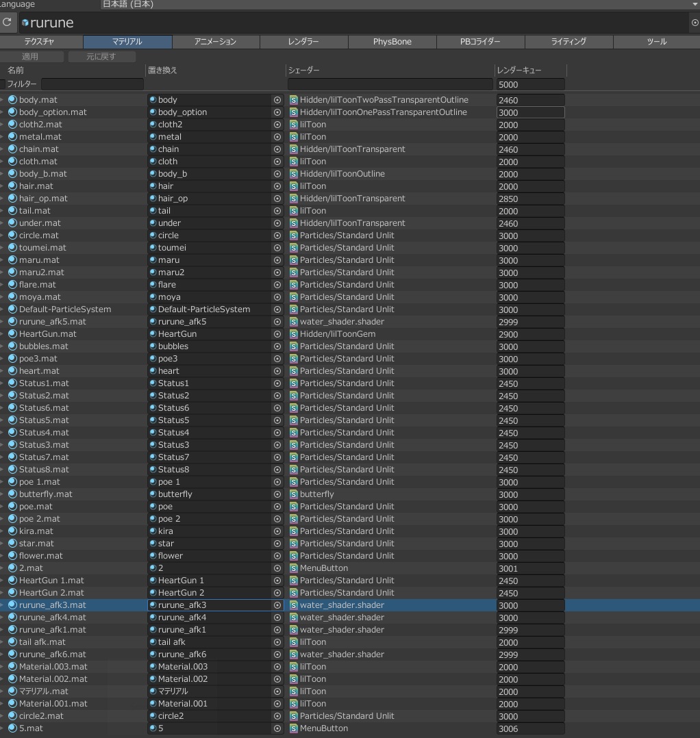This screenshot has width=700, height=738.
Task: Open the object picker for body replacement material
Action: [x=277, y=100]
